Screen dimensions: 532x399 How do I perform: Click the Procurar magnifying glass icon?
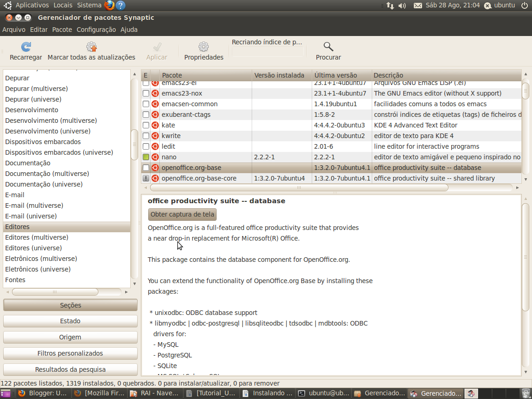[328, 47]
